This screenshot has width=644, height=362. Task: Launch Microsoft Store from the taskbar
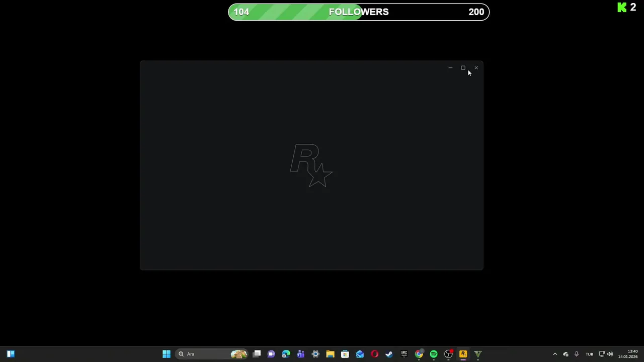[x=345, y=354]
